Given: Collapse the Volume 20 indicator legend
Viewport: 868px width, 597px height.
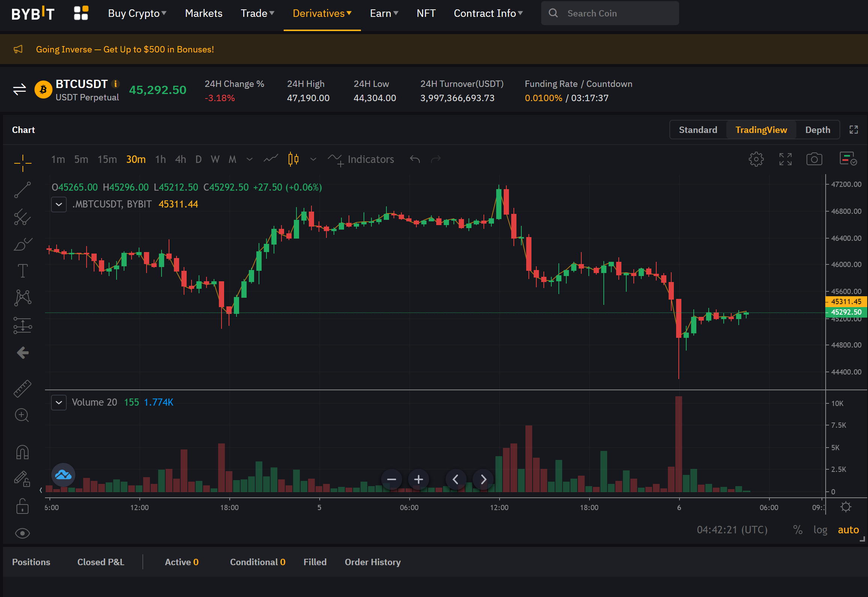Looking at the screenshot, I should coord(59,403).
